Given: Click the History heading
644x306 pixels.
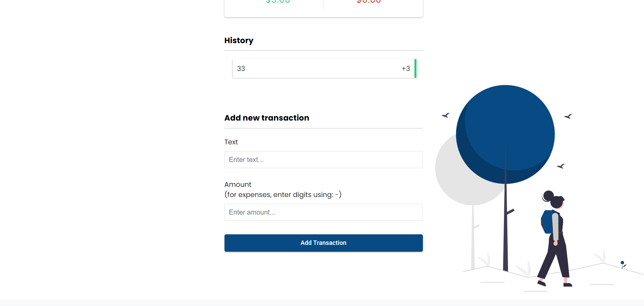Looking at the screenshot, I should tap(239, 40).
